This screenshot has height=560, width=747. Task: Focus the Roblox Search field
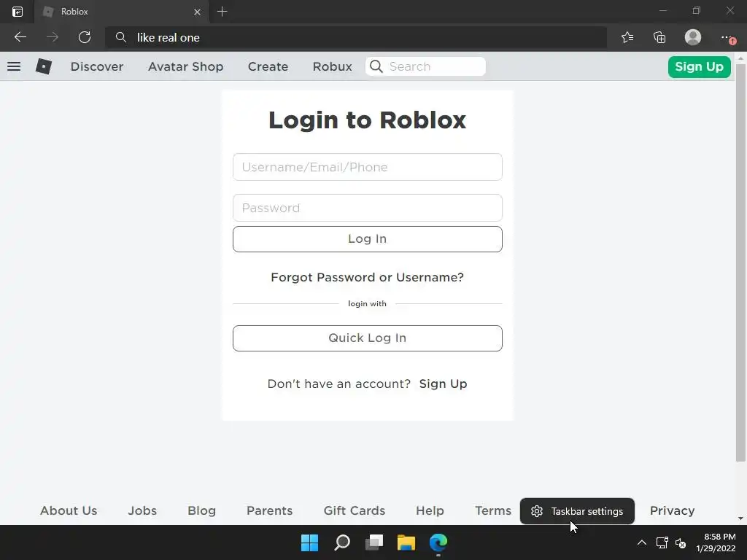coord(425,66)
